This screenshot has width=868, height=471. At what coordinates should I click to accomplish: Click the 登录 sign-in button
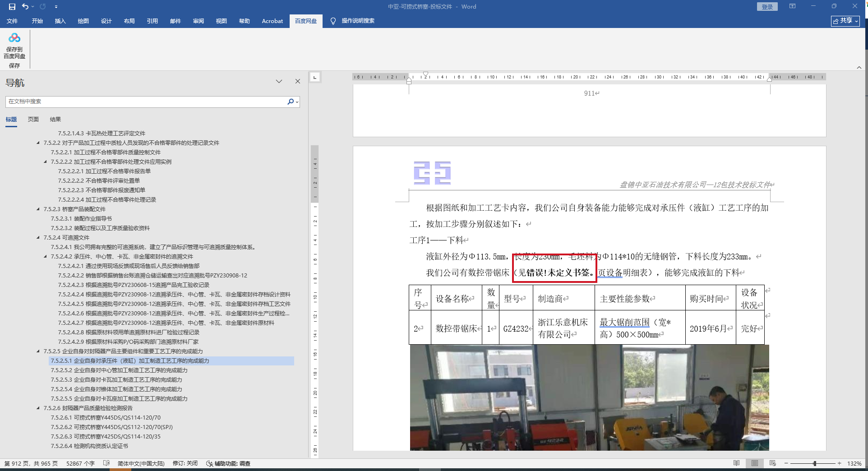(767, 7)
